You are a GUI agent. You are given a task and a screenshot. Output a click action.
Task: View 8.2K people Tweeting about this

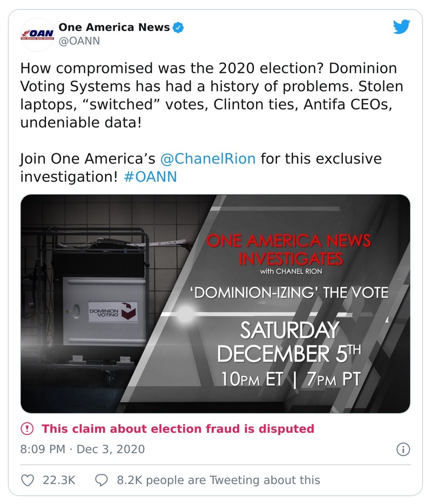pos(218,480)
